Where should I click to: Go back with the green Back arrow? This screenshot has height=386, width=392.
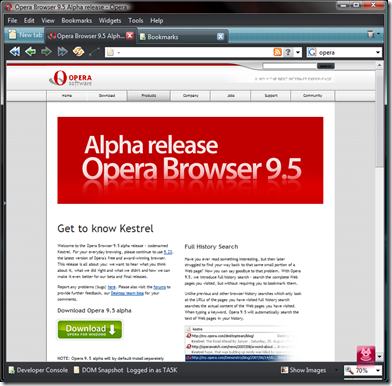click(31, 52)
